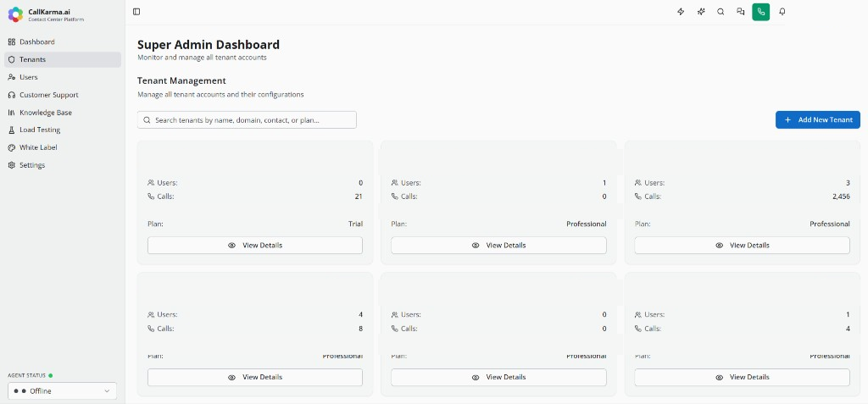Open notifications with the bell icon
The width and height of the screenshot is (868, 404).
[x=782, y=12]
